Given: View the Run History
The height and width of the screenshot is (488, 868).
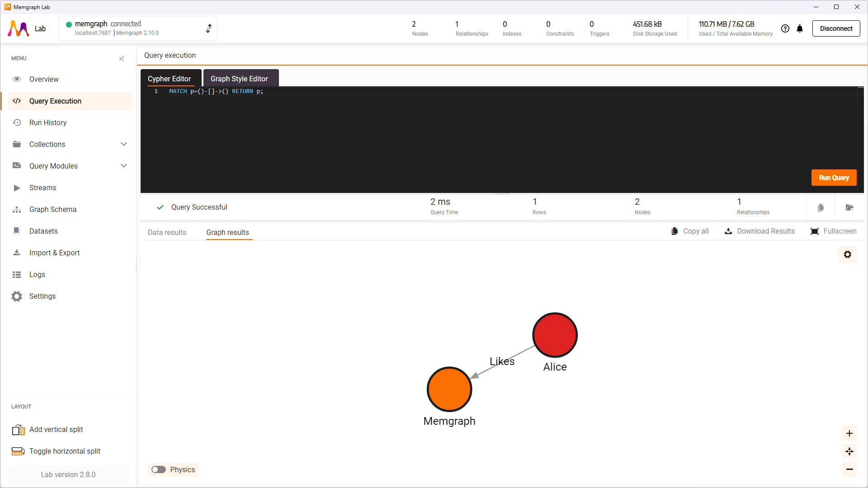Looking at the screenshot, I should coord(48,122).
